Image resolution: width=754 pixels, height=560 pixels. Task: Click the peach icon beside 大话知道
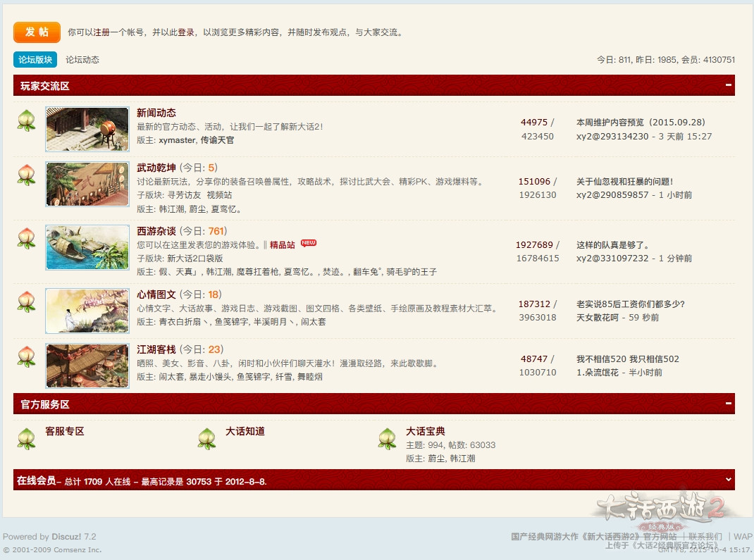206,438
